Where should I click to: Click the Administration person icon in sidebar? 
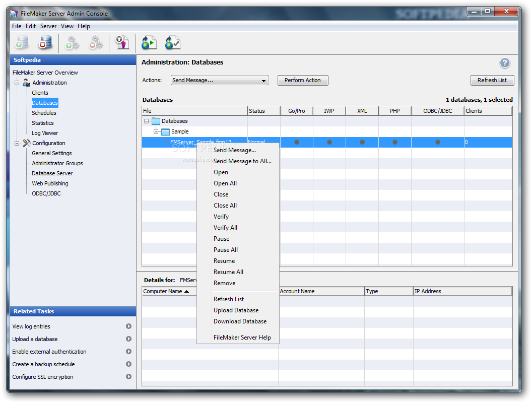click(x=27, y=83)
